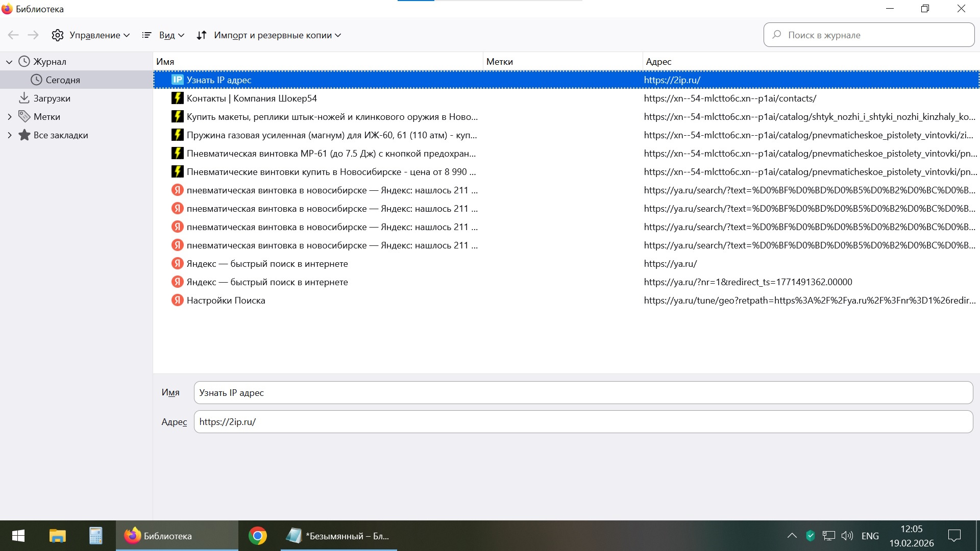The width and height of the screenshot is (980, 551).
Task: Collapse the Журнал tree node
Action: click(x=9, y=62)
